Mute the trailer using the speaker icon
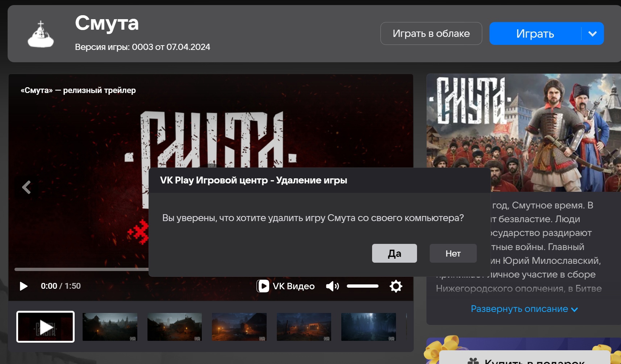 332,286
